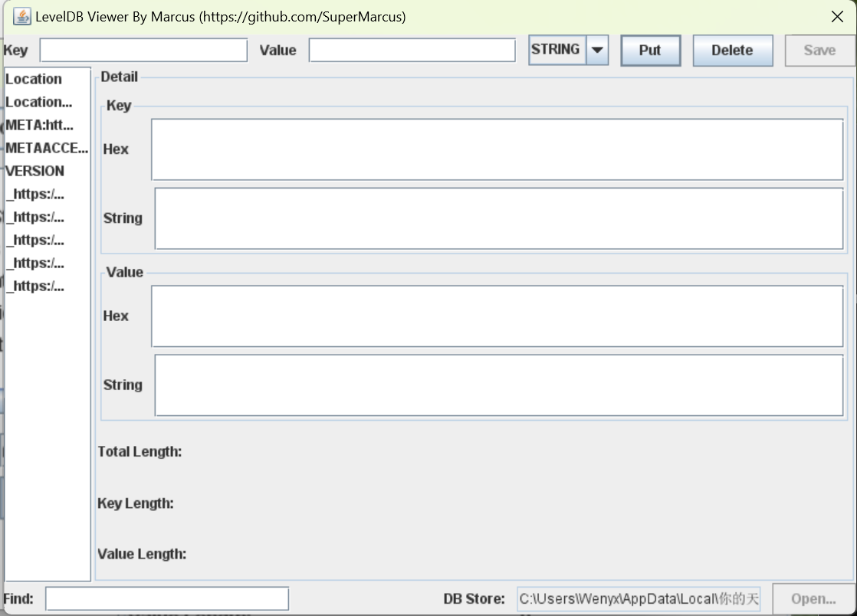The height and width of the screenshot is (616, 857).
Task: Click the Open... button
Action: 814,598
